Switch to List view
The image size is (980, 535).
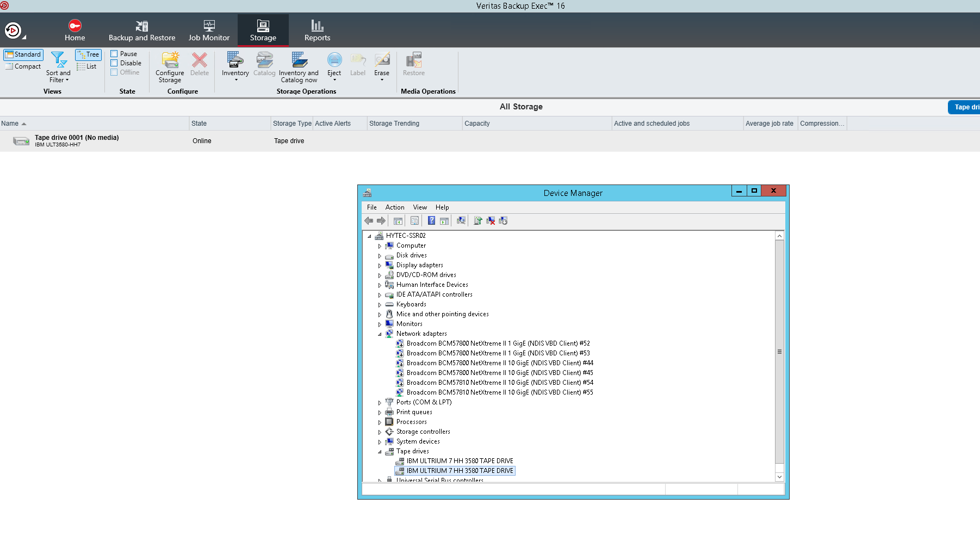pyautogui.click(x=86, y=66)
